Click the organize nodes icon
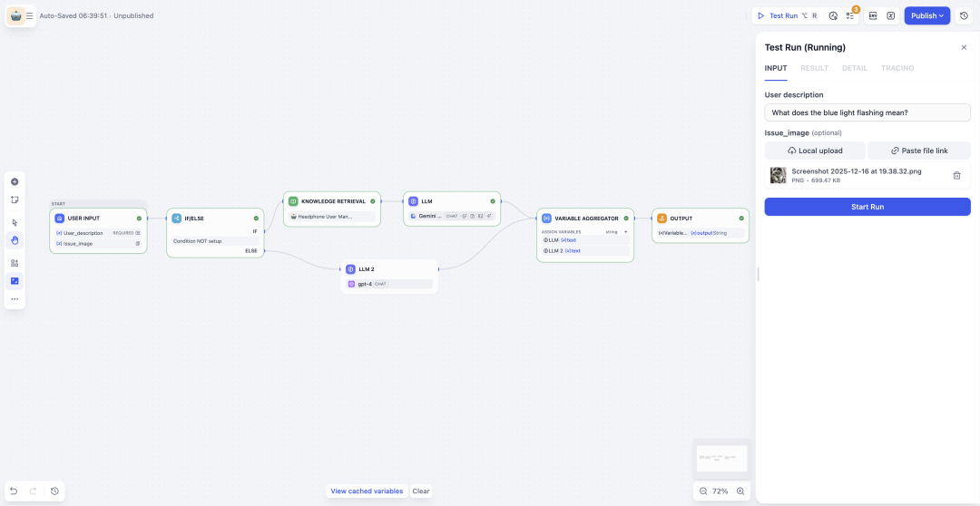The width and height of the screenshot is (980, 506). coord(15,263)
